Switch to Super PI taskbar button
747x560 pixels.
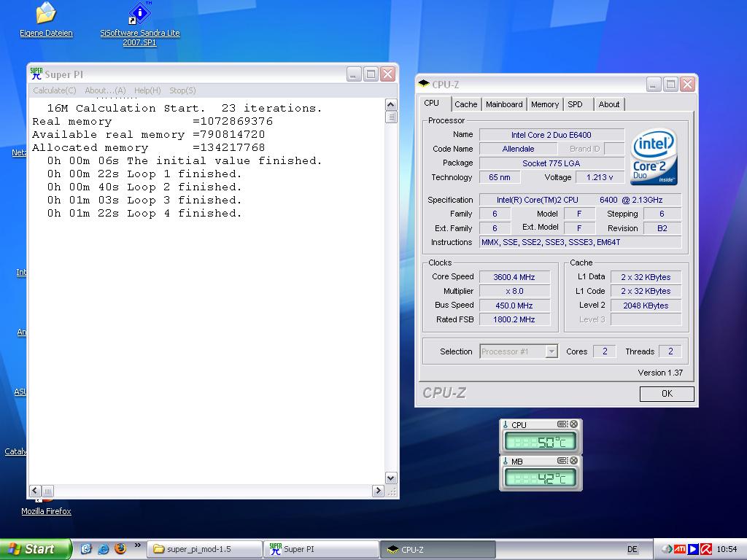(x=321, y=549)
